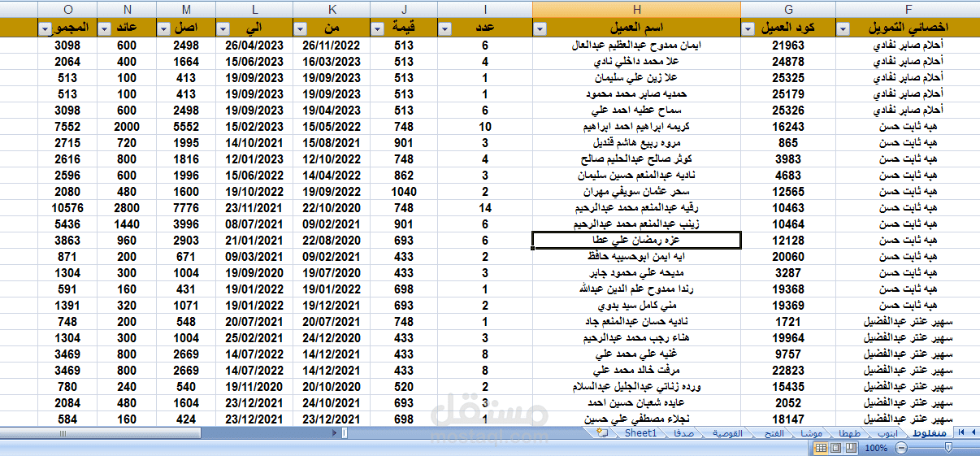Open filter dropdown for اصل column
Image resolution: width=980 pixels, height=456 pixels.
(x=163, y=28)
